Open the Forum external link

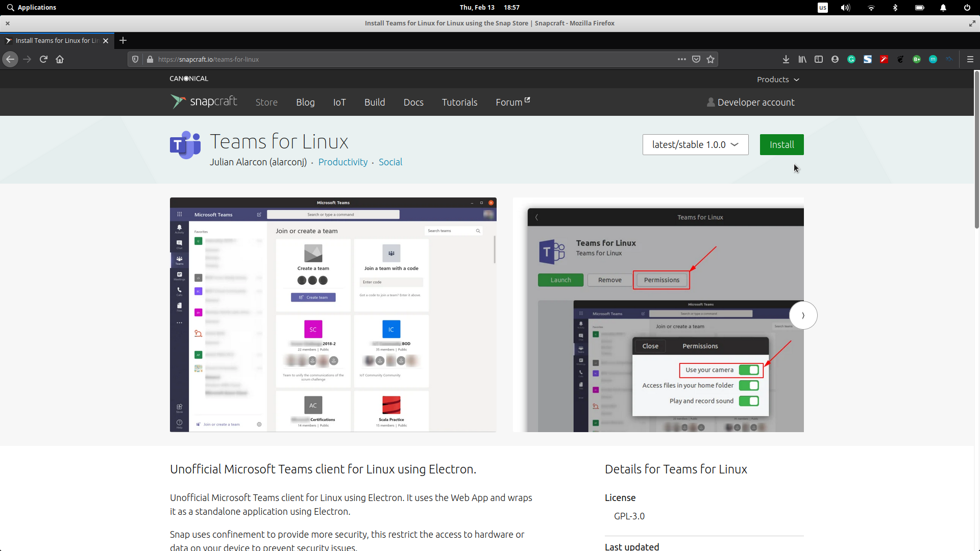coord(513,102)
